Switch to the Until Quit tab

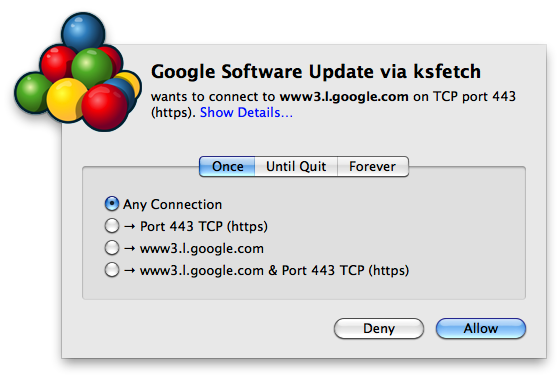point(296,166)
